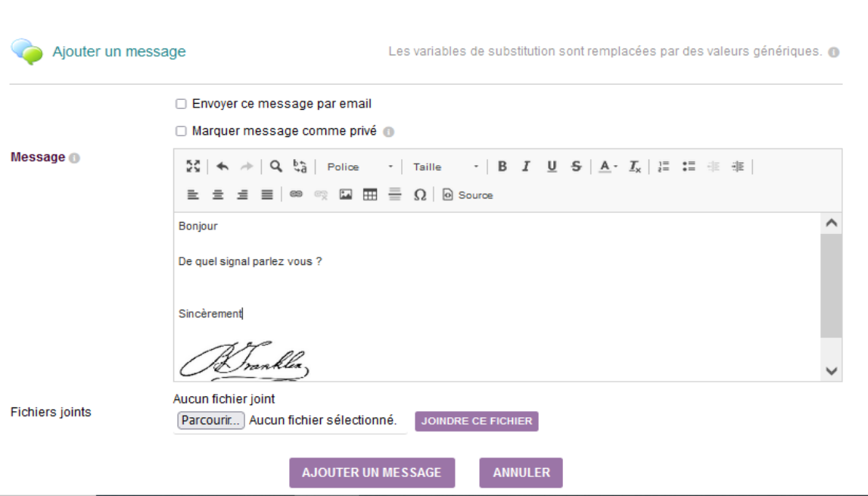Click the undo arrow in editor toolbar
Viewport: 868px width, 496px height.
pos(222,167)
